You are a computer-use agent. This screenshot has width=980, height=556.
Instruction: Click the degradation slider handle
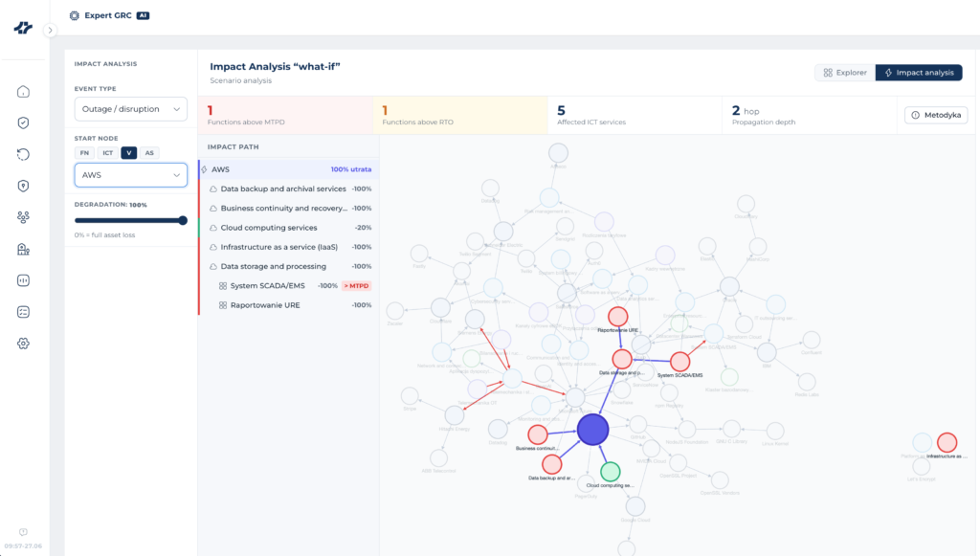pyautogui.click(x=183, y=220)
